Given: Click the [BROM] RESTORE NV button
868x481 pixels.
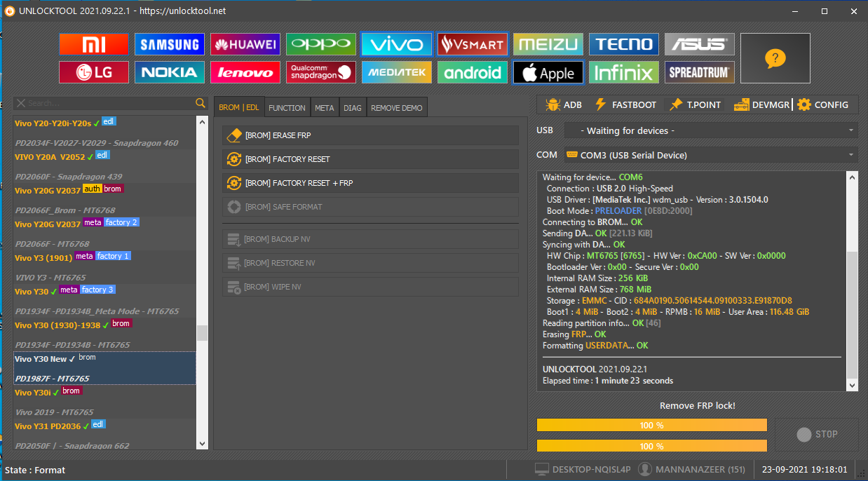Looking at the screenshot, I should click(x=370, y=263).
